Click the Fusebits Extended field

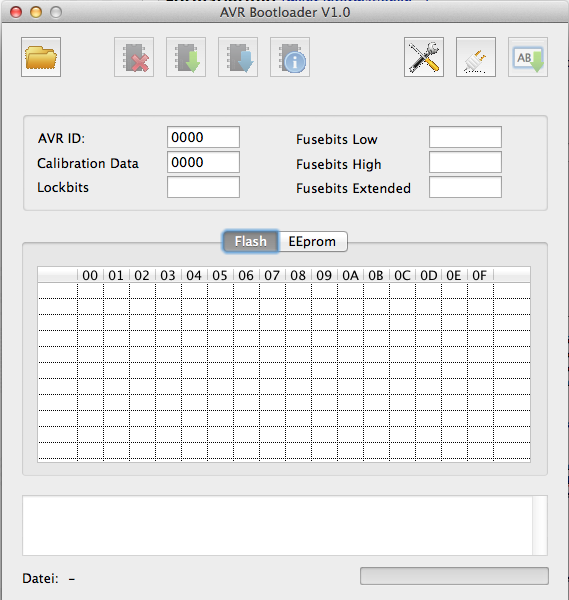click(x=465, y=187)
